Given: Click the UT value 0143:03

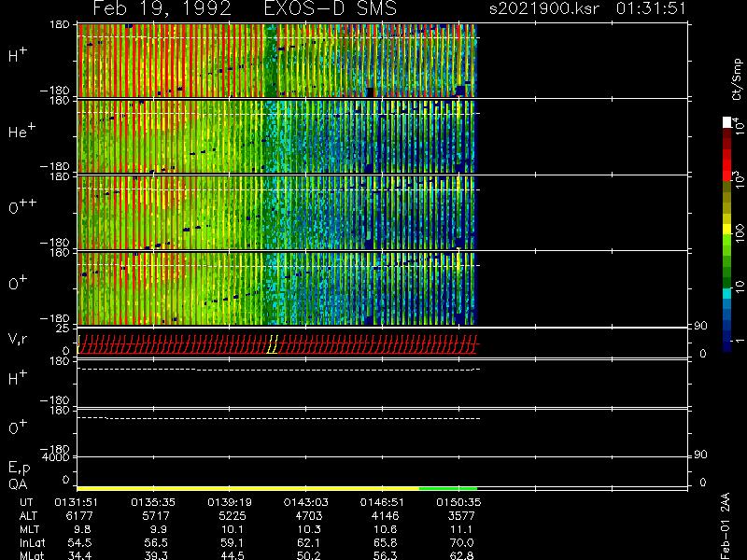Looking at the screenshot, I should (306, 502).
